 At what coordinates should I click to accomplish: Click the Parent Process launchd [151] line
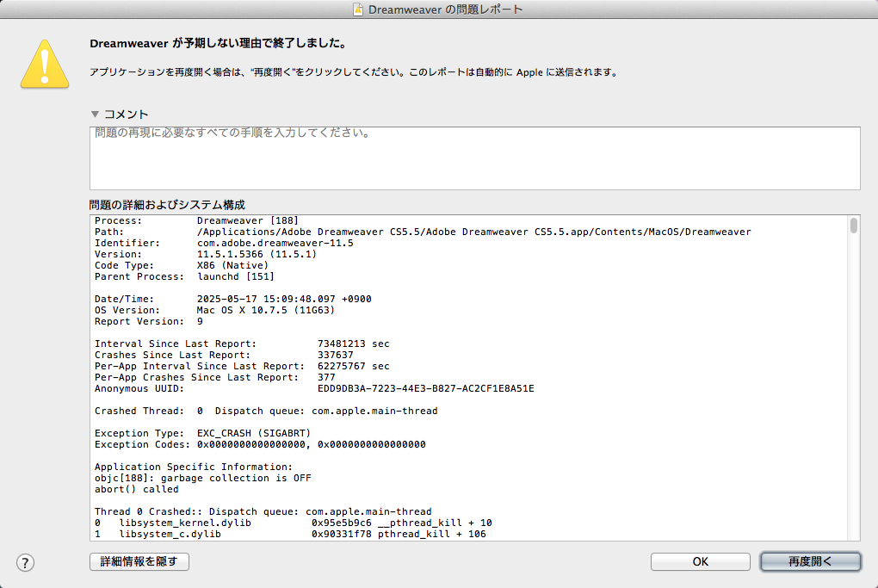pyautogui.click(x=184, y=276)
